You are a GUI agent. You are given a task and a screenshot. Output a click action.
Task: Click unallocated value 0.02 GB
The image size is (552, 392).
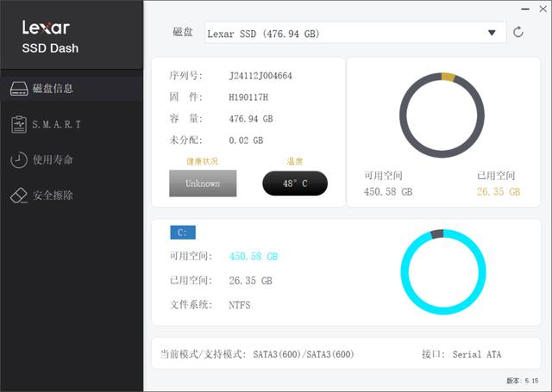[x=246, y=140]
